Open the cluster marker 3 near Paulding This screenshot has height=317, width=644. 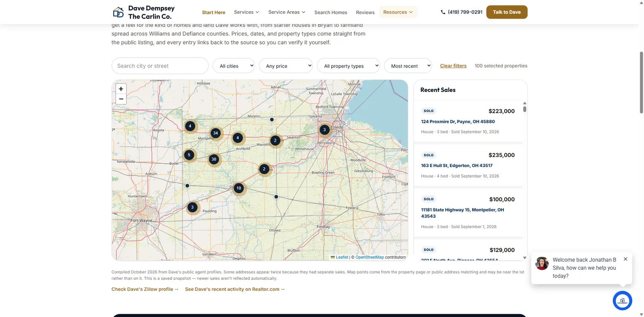[192, 207]
